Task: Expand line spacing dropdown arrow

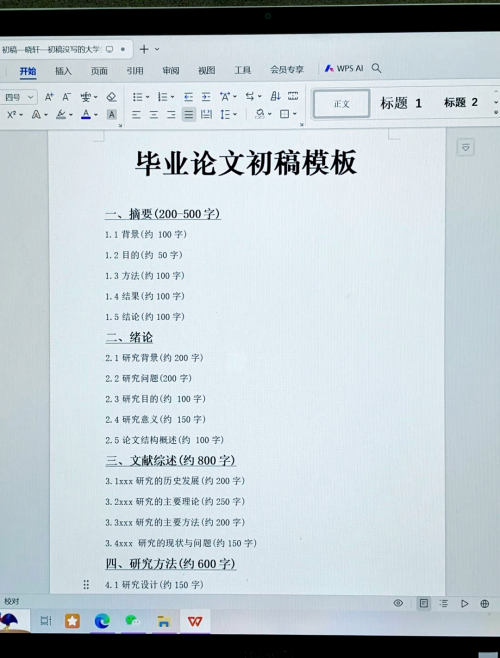Action: (235, 114)
